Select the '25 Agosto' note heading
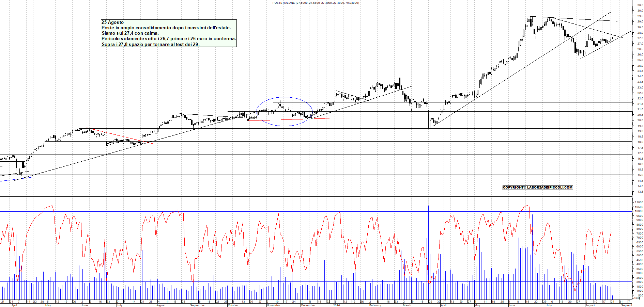 113,22
